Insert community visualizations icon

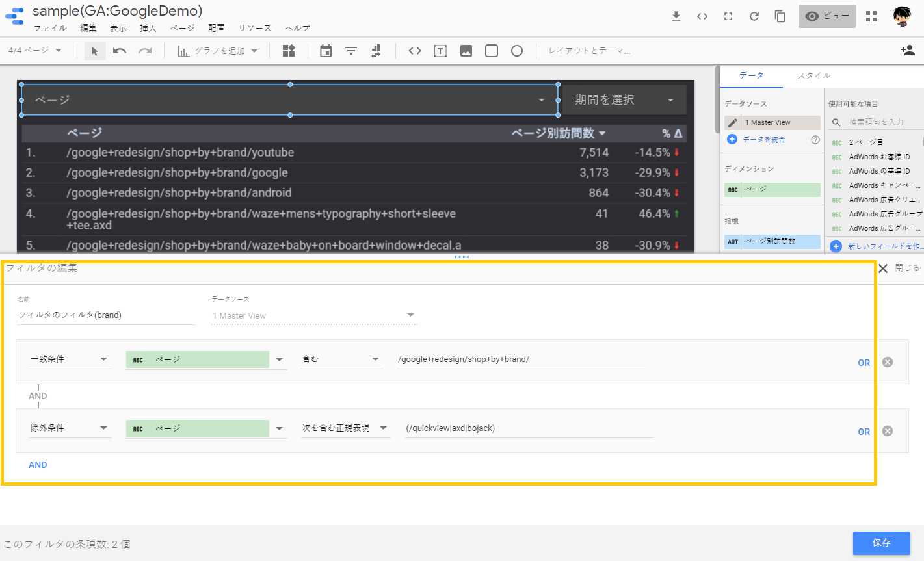(289, 51)
